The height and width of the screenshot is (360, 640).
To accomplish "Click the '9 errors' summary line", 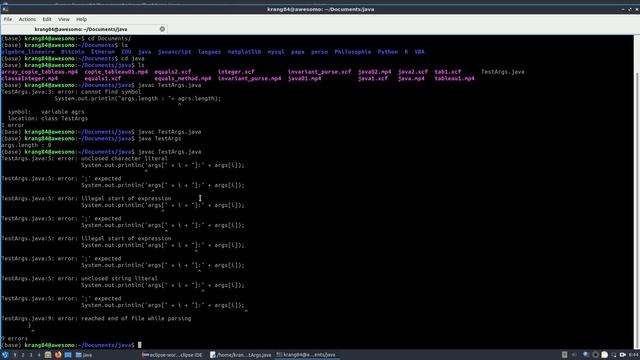I will tap(15, 338).
